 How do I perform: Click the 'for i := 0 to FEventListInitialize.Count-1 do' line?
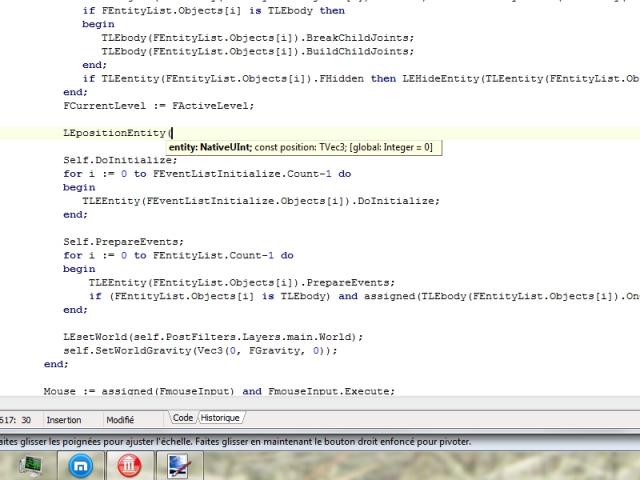pos(207,174)
